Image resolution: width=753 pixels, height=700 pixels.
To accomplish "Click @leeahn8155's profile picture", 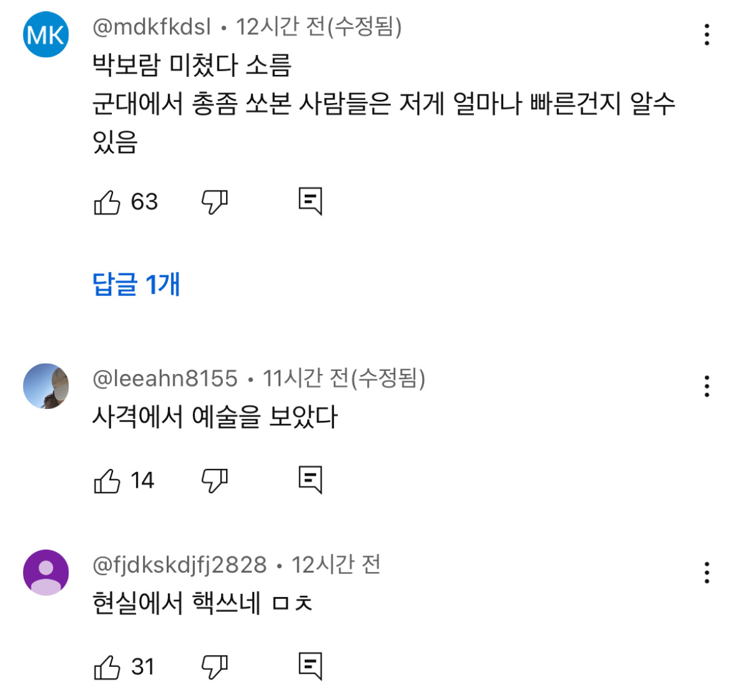I will pyautogui.click(x=45, y=385).
